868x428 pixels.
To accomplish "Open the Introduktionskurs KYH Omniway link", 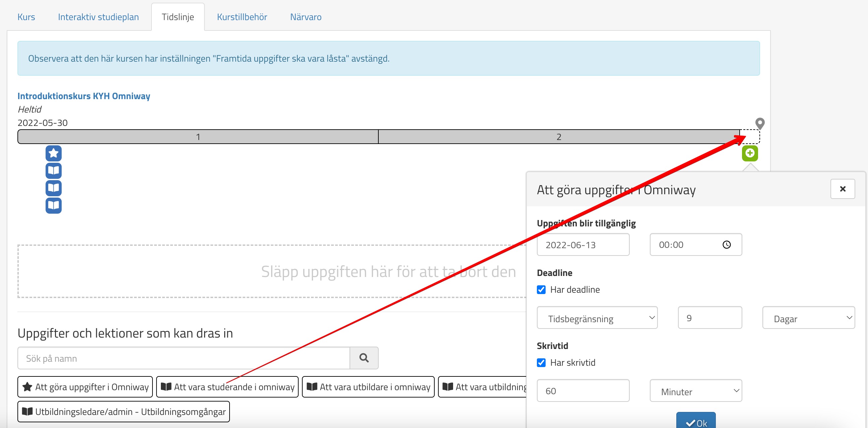I will [83, 96].
